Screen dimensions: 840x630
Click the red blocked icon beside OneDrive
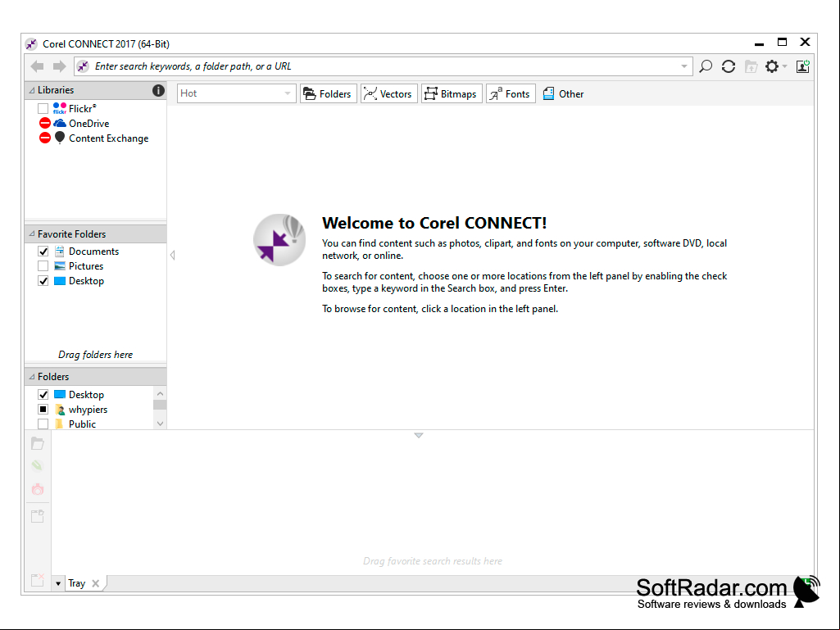tap(45, 123)
